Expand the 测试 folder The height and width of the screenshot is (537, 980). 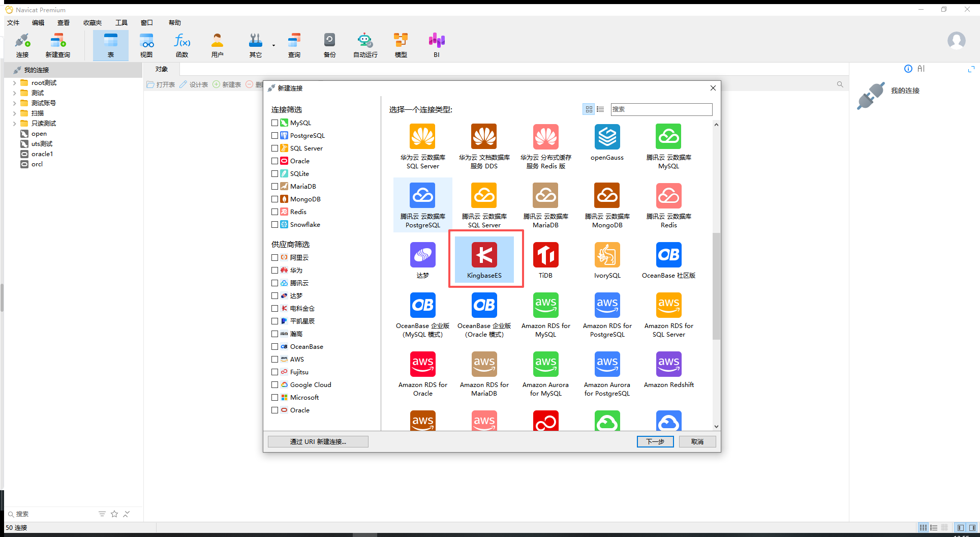coord(14,93)
